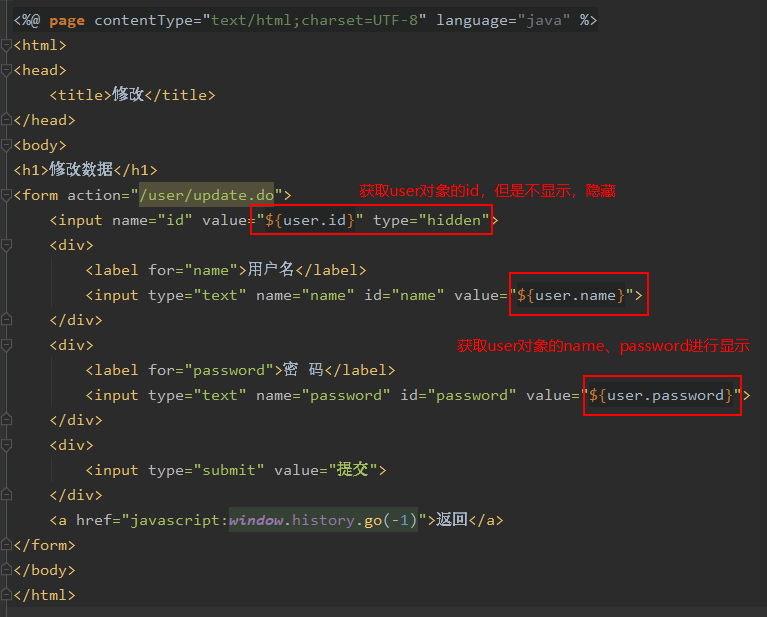Click the <title>修改</title> line
The image size is (767, 617).
coord(132,94)
